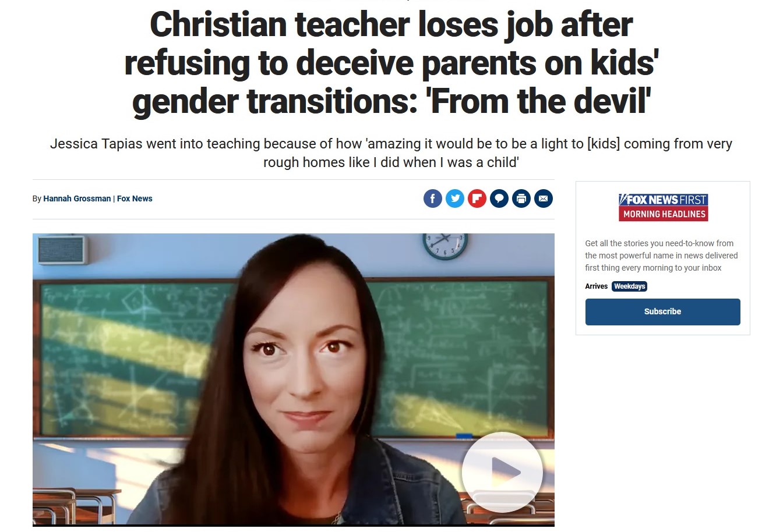Share article via Twitter icon
762x532 pixels.
click(454, 198)
